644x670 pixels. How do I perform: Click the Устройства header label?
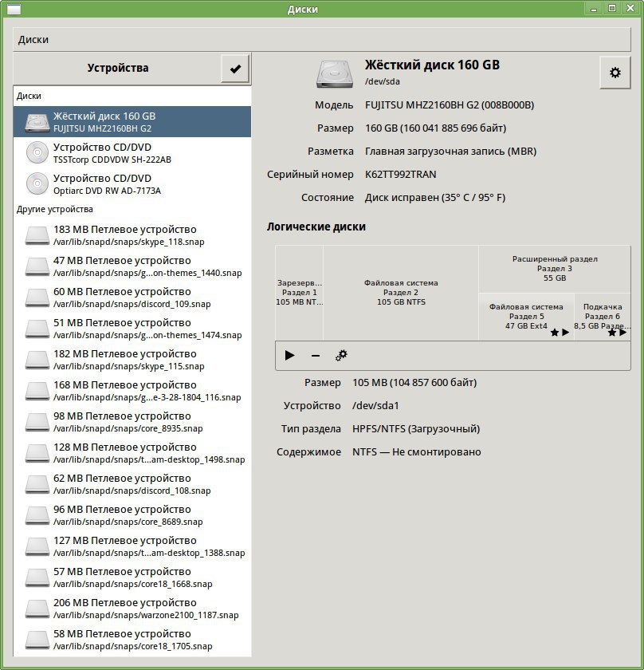click(118, 68)
